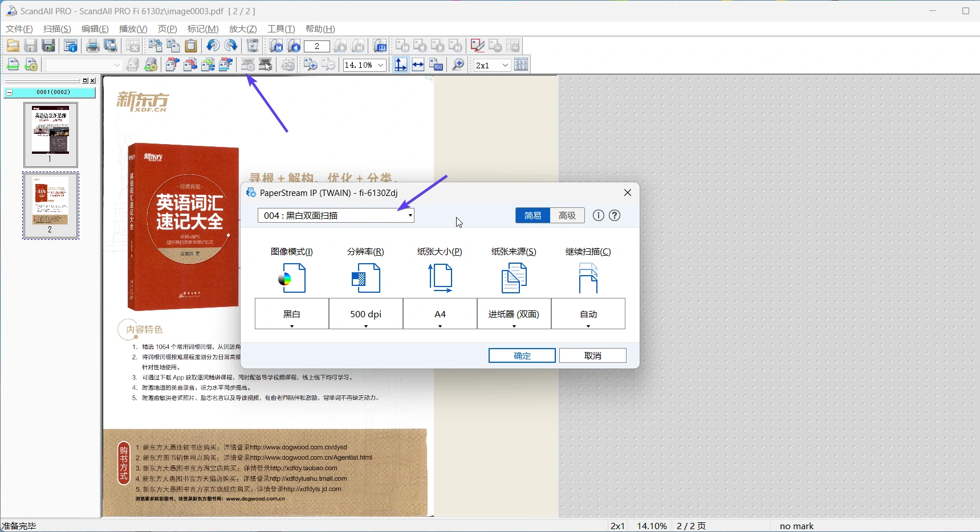Click the no mark status bar text
The width and height of the screenshot is (980, 532).
click(796, 526)
